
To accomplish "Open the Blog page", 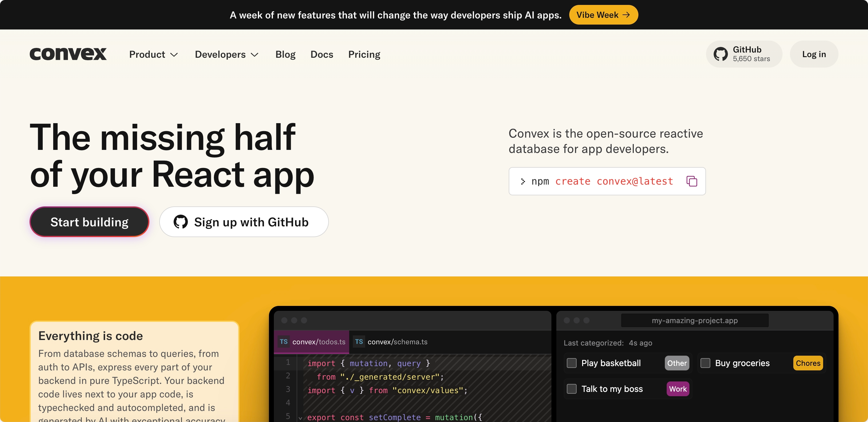I will [286, 54].
